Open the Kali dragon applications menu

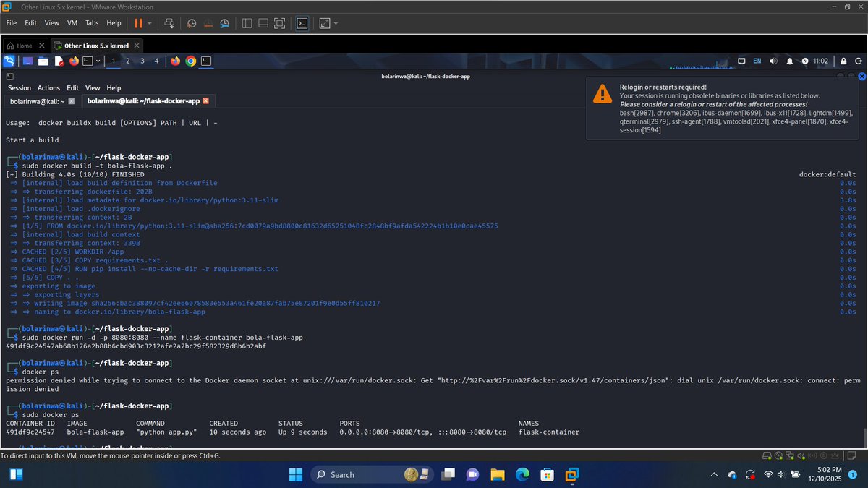pos(9,61)
